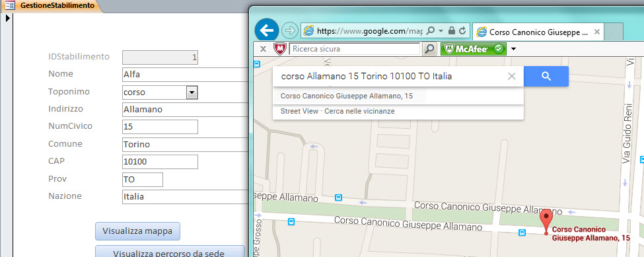
Task: Open the McAfee toolbar dropdown arrow
Action: [x=513, y=50]
